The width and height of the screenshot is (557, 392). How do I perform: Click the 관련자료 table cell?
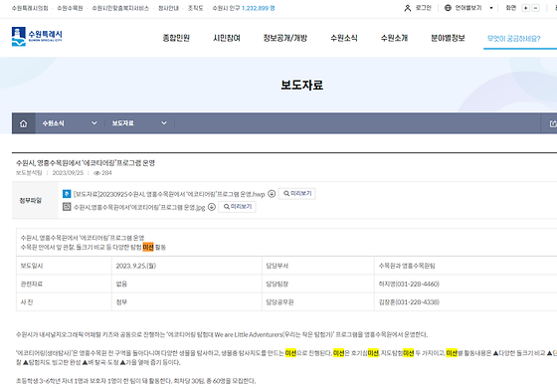click(x=64, y=284)
